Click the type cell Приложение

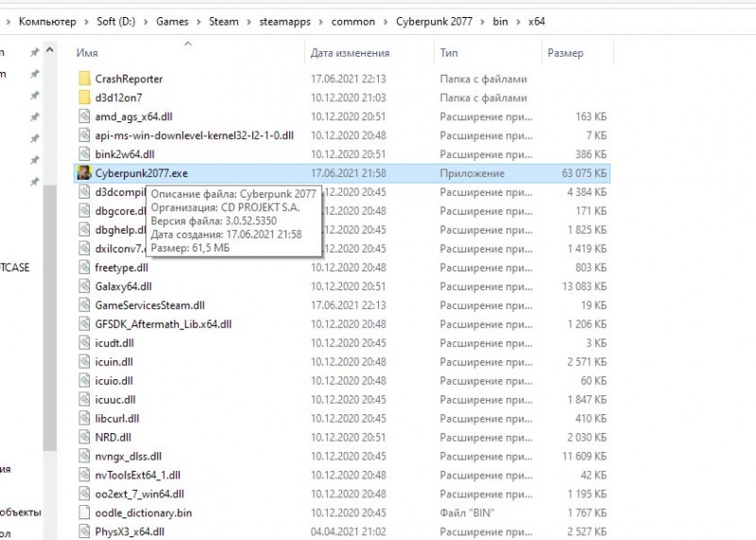click(472, 173)
